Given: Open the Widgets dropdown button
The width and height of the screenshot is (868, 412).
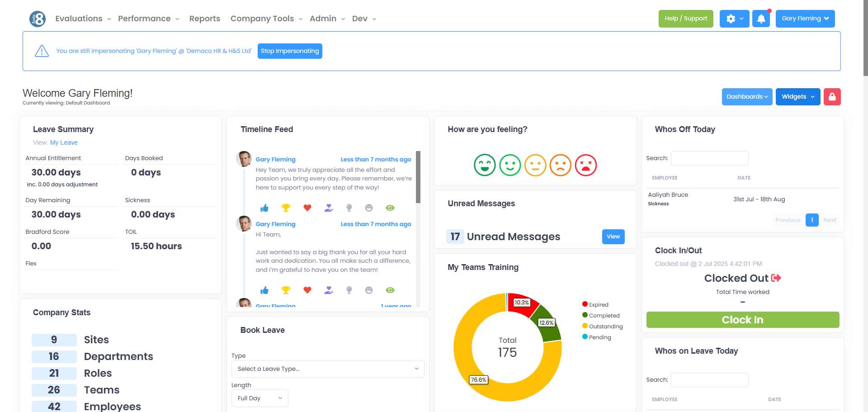Looking at the screenshot, I should click(x=798, y=97).
